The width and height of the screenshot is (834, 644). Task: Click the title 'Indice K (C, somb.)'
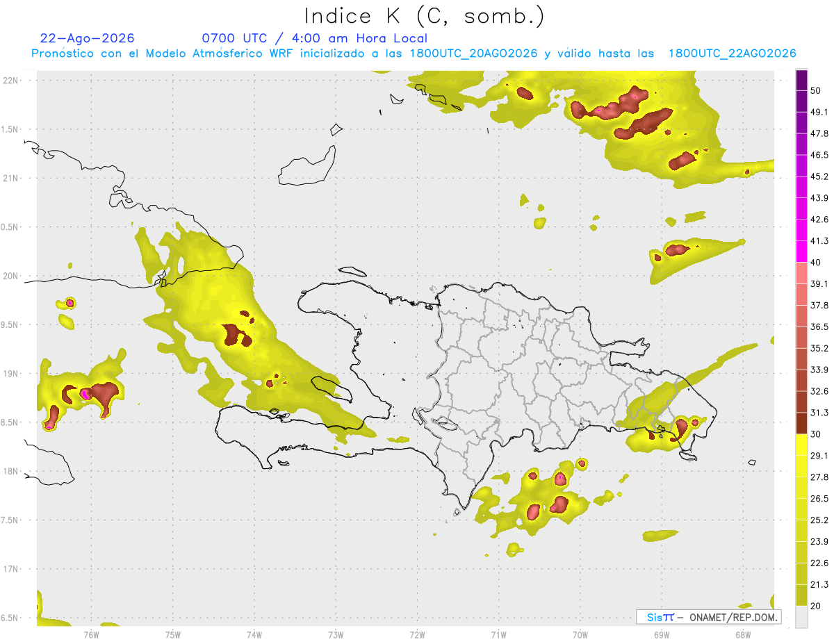tap(425, 16)
